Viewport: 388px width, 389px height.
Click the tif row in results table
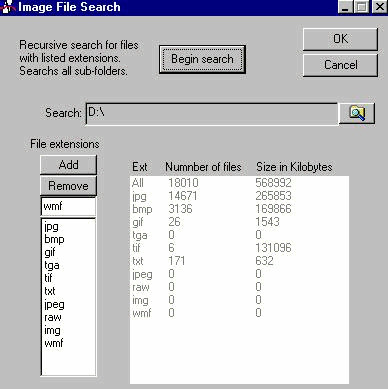[239, 248]
